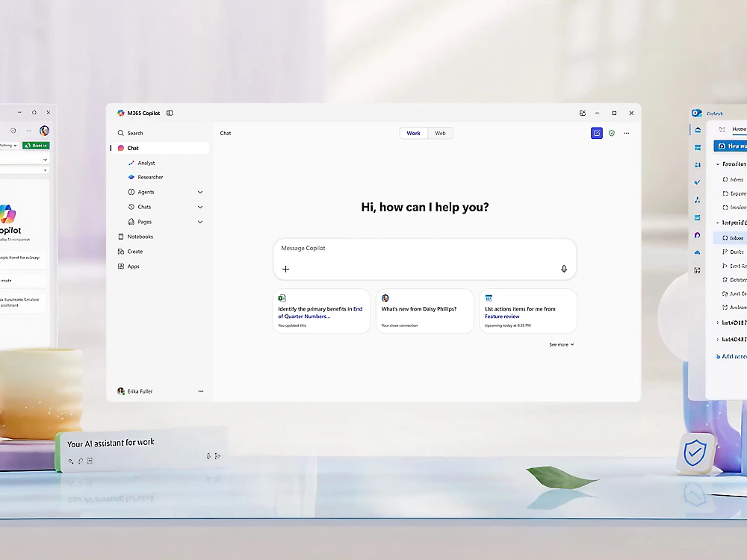Open the Analyst agent
The image size is (747, 560).
tap(141, 163)
